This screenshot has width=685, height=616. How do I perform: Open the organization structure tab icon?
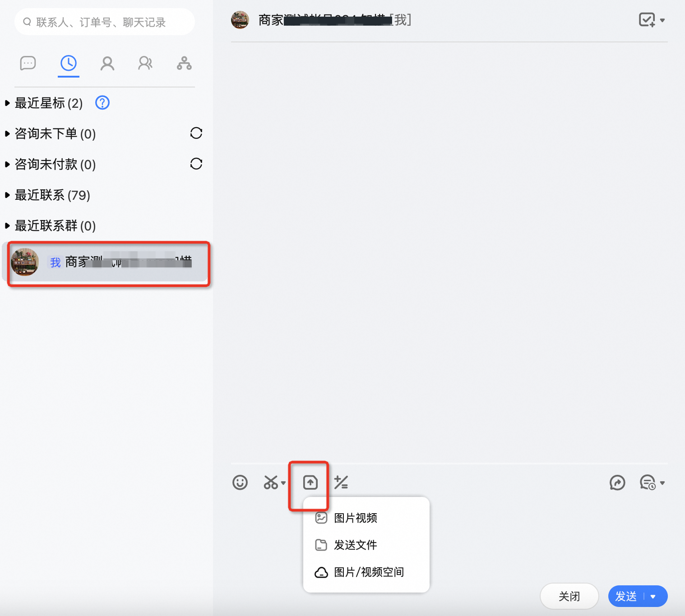pyautogui.click(x=184, y=63)
